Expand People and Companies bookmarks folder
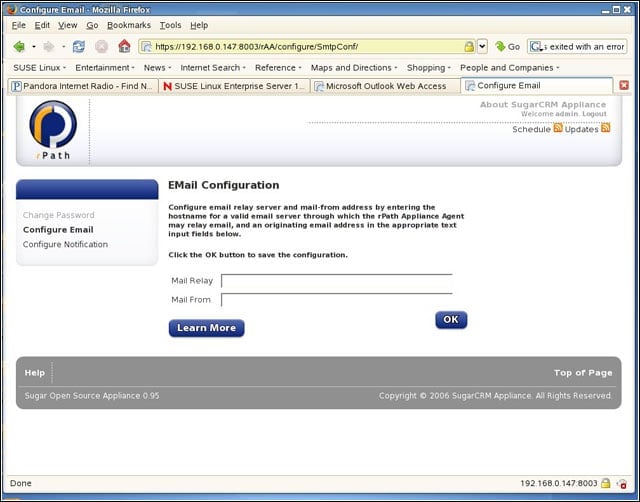Screen dimensions: 640x502 (509, 68)
